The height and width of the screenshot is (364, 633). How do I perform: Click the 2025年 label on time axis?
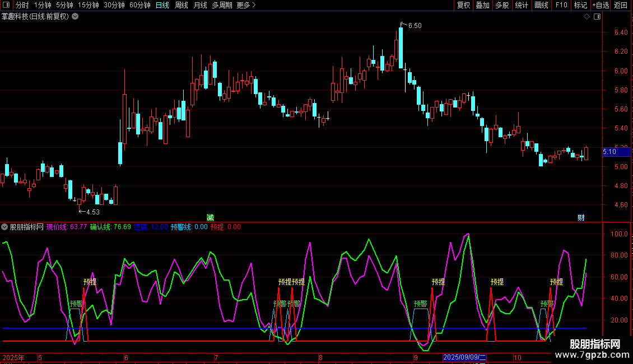coord(13,357)
